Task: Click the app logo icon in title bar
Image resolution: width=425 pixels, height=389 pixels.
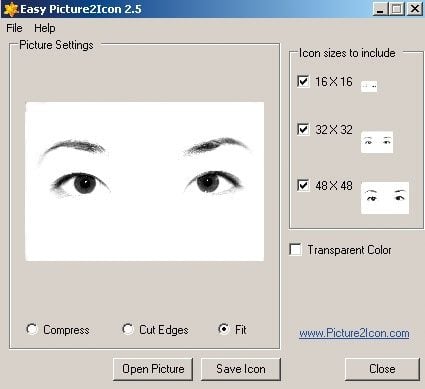Action: pyautogui.click(x=11, y=9)
